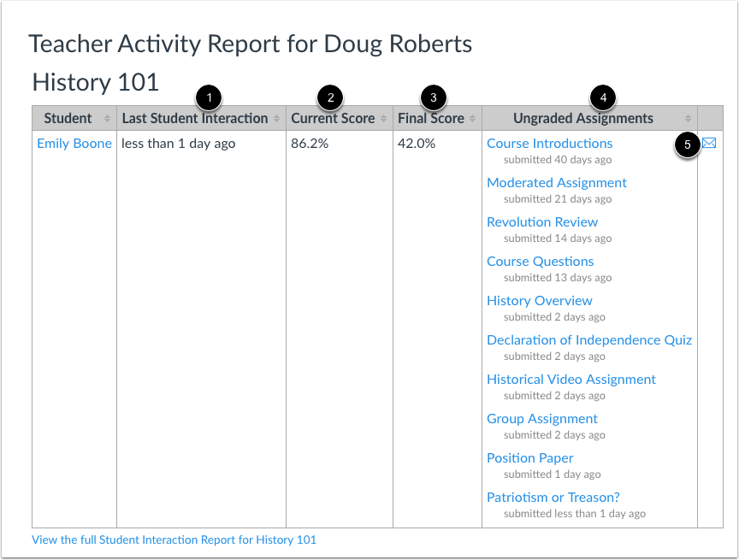Click the sort arrows on the Student column
This screenshot has height=560, width=739.
tap(108, 118)
